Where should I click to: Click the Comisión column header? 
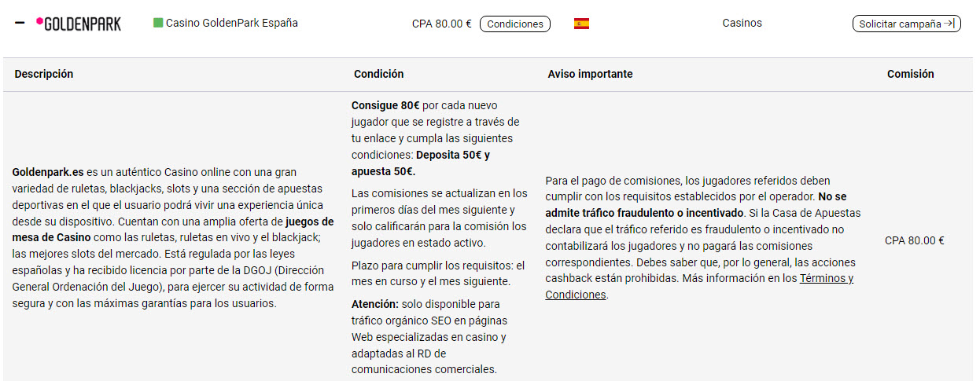pos(910,74)
